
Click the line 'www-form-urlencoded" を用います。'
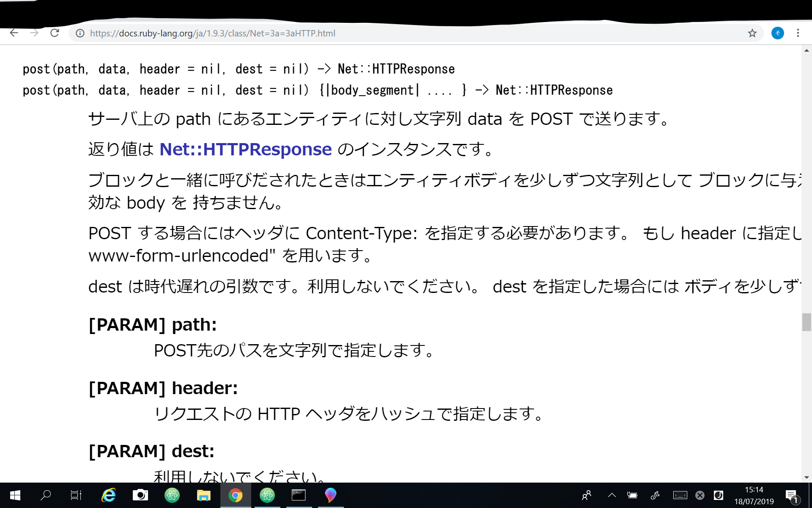[x=231, y=256]
